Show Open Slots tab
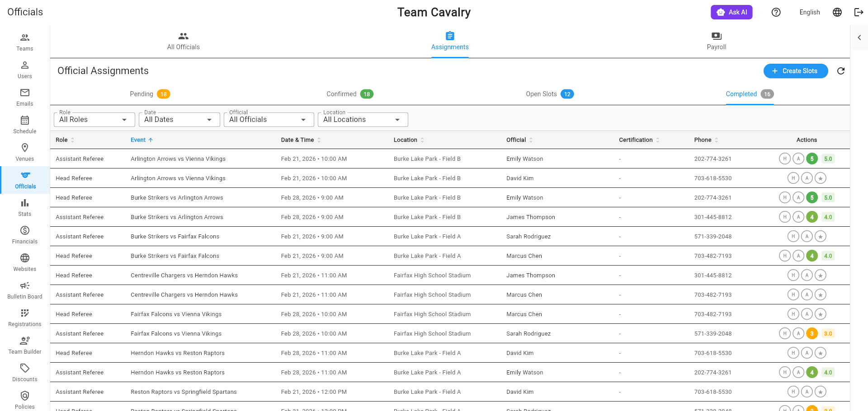The width and height of the screenshot is (868, 411). (550, 94)
